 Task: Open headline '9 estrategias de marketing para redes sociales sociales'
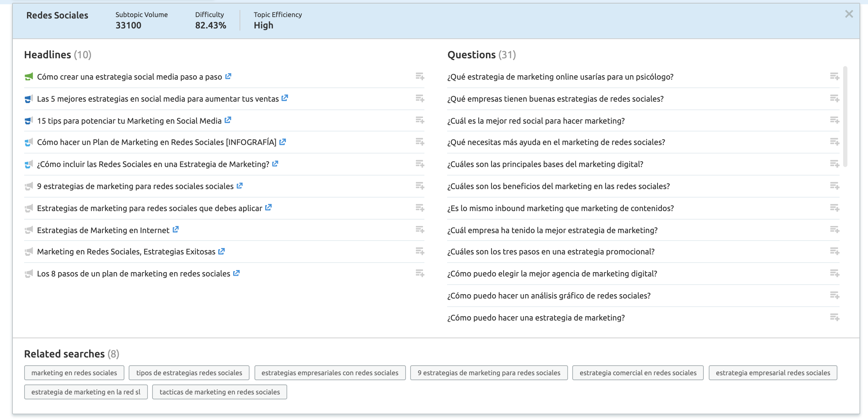[x=135, y=186]
